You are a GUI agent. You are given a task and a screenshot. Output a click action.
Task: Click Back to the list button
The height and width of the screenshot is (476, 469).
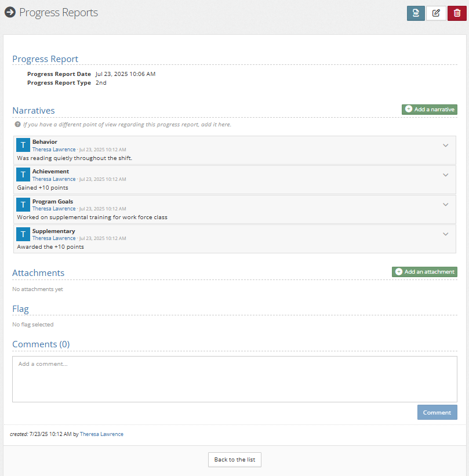pos(235,460)
